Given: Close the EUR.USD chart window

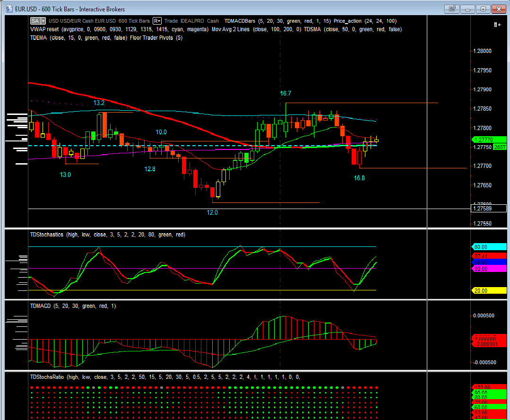Looking at the screenshot, I should [x=499, y=9].
